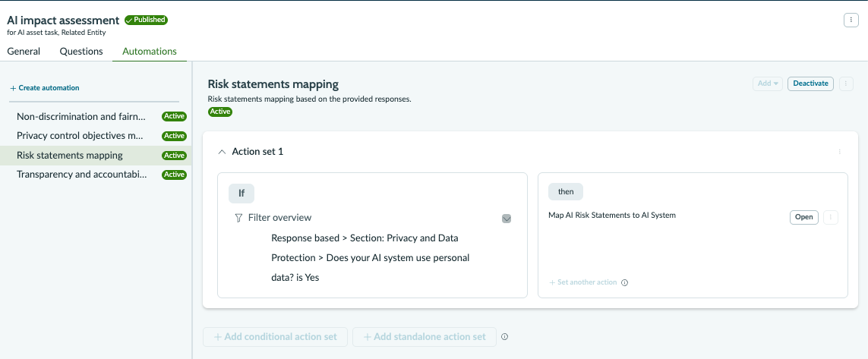Select Privacy control objectives automation
Screen dimensions: 868x359
pyautogui.click(x=96, y=136)
